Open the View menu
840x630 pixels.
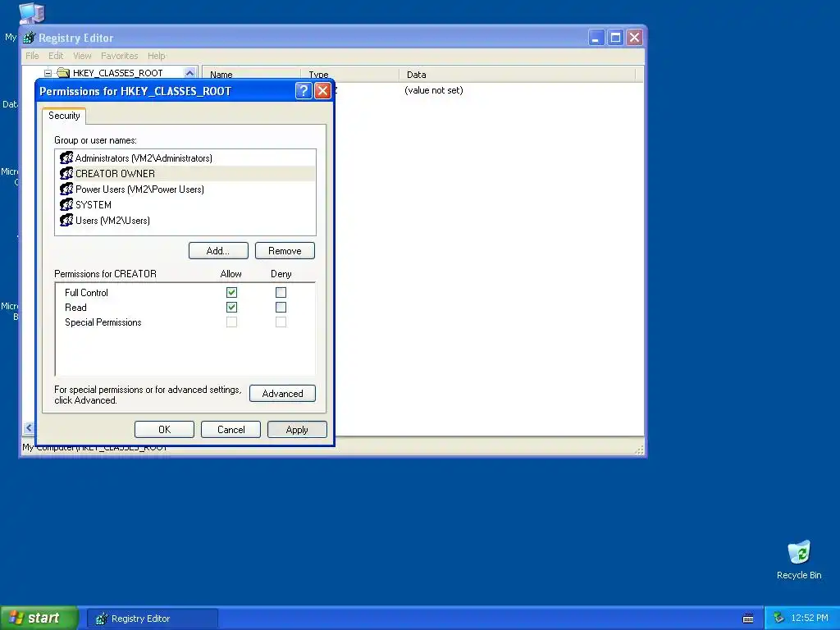82,56
